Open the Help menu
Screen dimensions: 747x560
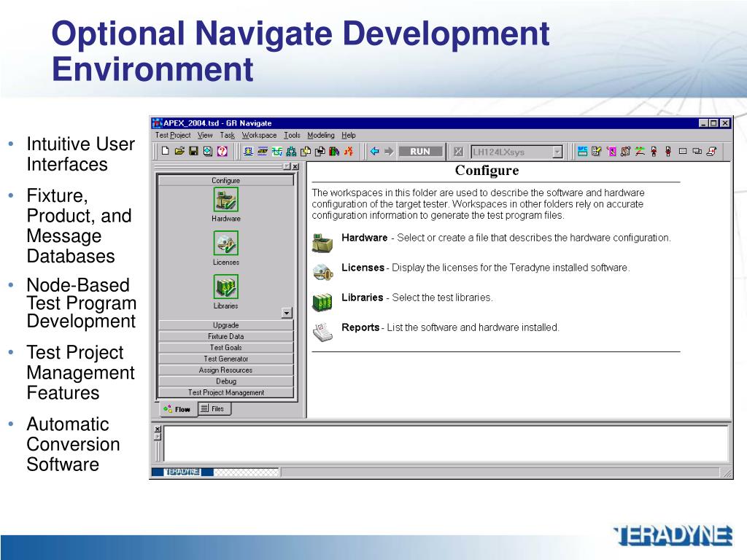click(348, 135)
